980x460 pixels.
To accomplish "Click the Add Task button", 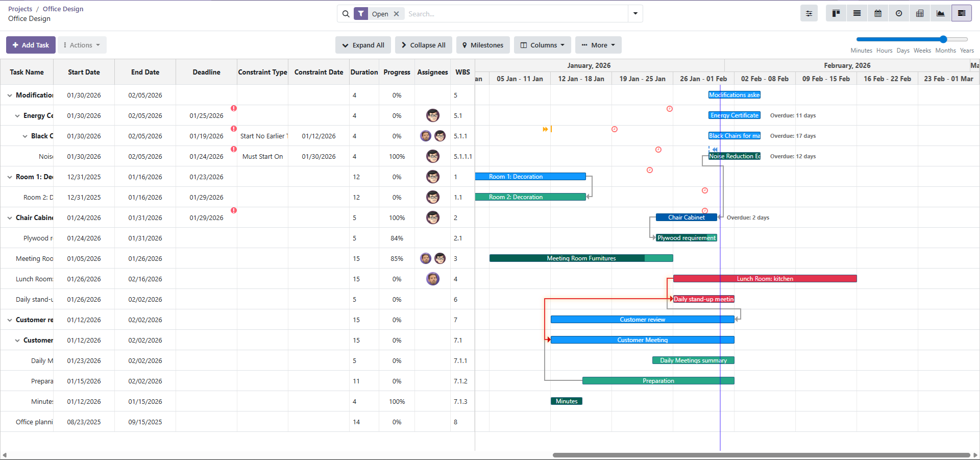I will pyautogui.click(x=30, y=45).
